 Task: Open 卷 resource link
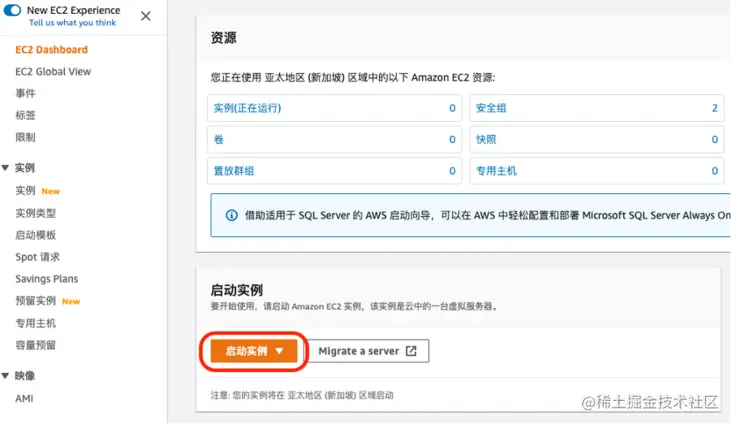(x=218, y=139)
